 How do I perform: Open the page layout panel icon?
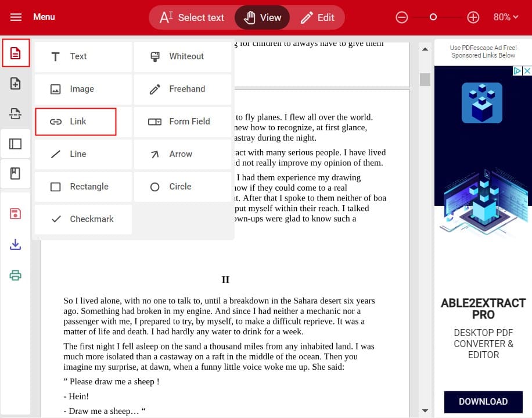click(16, 144)
